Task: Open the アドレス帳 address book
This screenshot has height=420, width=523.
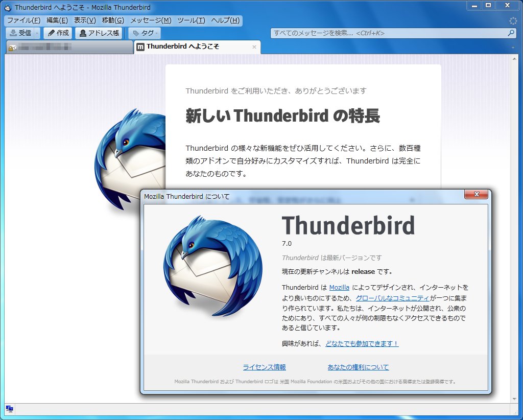Action: [99, 33]
